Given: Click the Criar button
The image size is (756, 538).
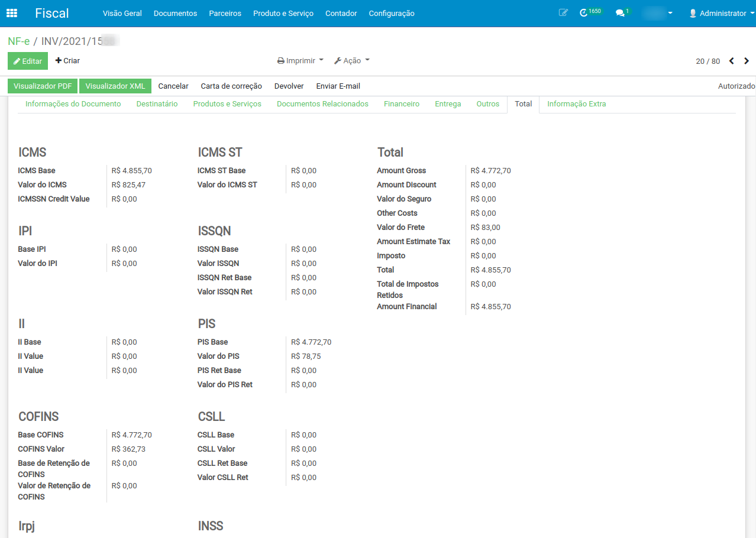Looking at the screenshot, I should tap(67, 61).
